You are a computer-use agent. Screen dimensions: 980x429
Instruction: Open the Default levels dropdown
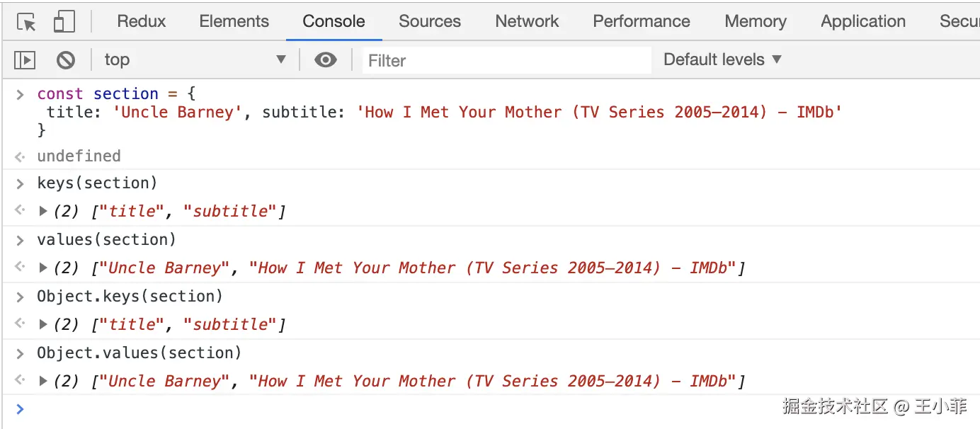(x=722, y=60)
